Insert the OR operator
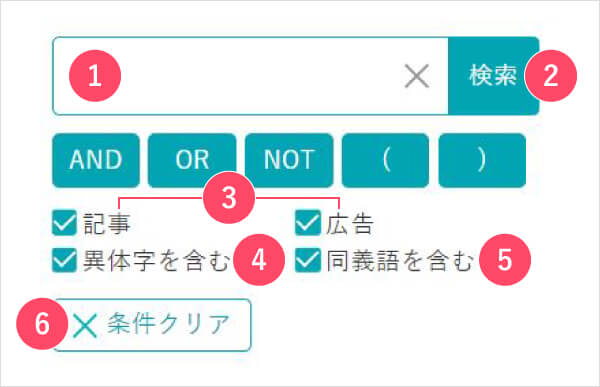This screenshot has height=387, width=600. (192, 160)
